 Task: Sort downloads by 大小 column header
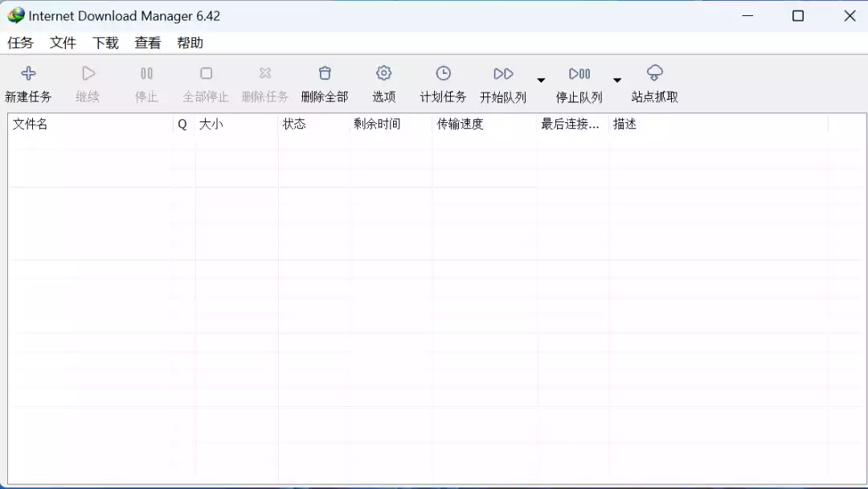click(211, 125)
